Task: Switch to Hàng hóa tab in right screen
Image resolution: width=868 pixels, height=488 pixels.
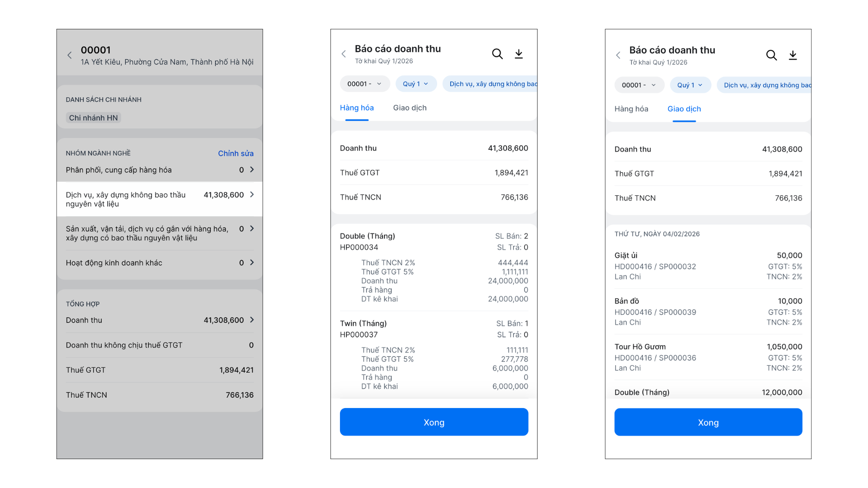Action: tap(631, 109)
